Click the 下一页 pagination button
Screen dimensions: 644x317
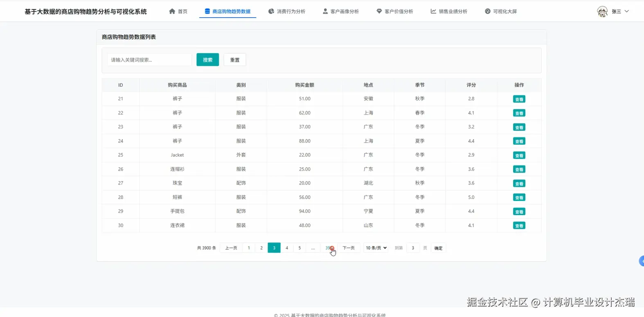click(349, 248)
